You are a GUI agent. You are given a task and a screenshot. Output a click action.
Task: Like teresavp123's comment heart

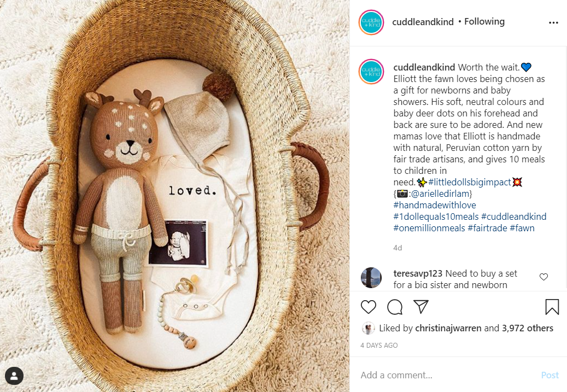tap(543, 277)
